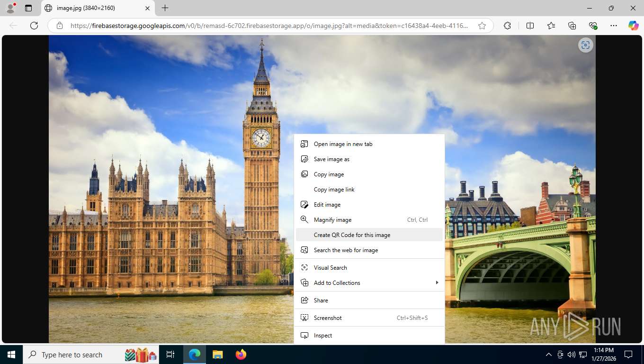Image resolution: width=644 pixels, height=364 pixels.
Task: Open Microsoft Edge from taskbar
Action: [195, 355]
